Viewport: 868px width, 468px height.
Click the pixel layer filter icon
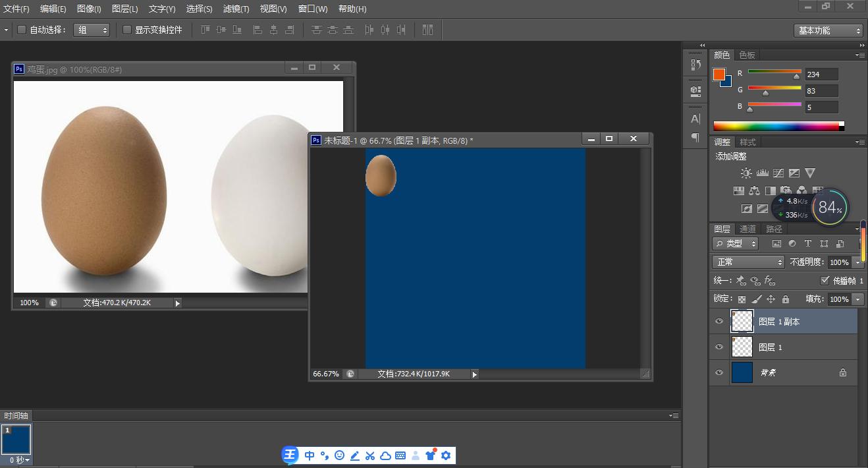776,243
